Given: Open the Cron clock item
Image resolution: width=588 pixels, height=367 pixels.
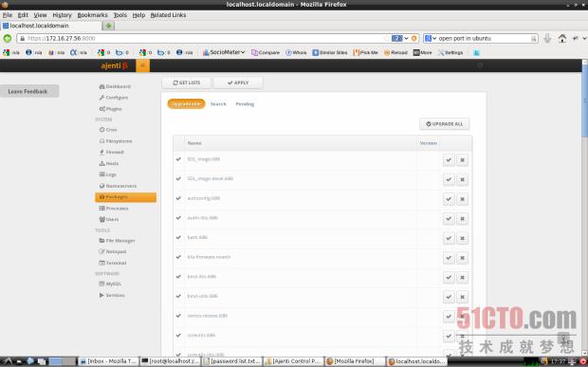Looking at the screenshot, I should 108,130.
